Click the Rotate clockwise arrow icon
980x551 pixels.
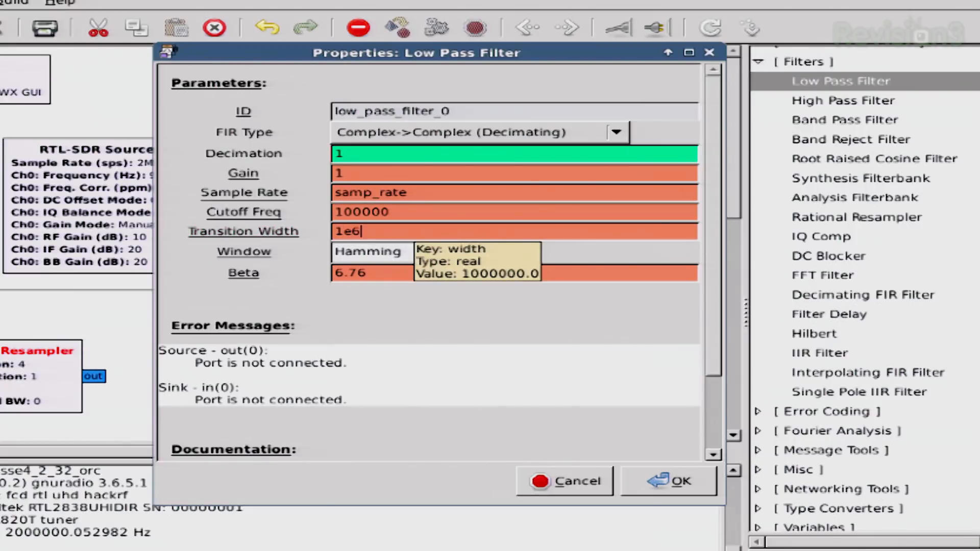pyautogui.click(x=567, y=27)
